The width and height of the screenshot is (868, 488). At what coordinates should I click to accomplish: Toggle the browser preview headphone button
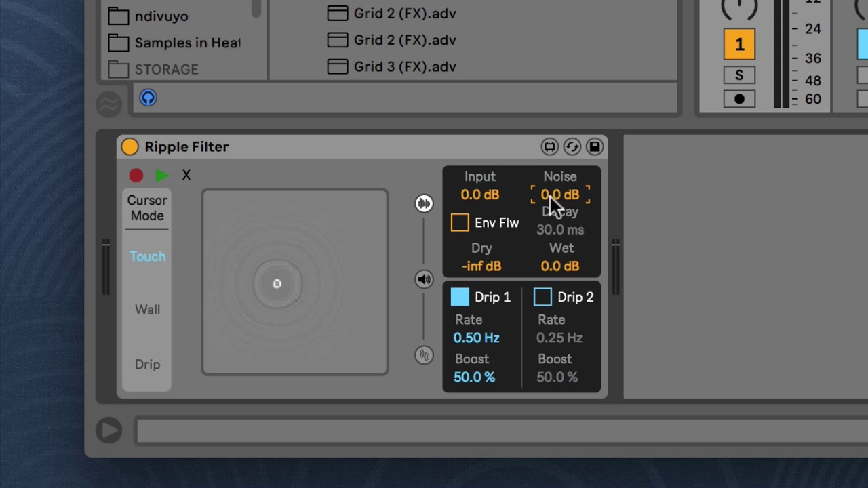148,98
